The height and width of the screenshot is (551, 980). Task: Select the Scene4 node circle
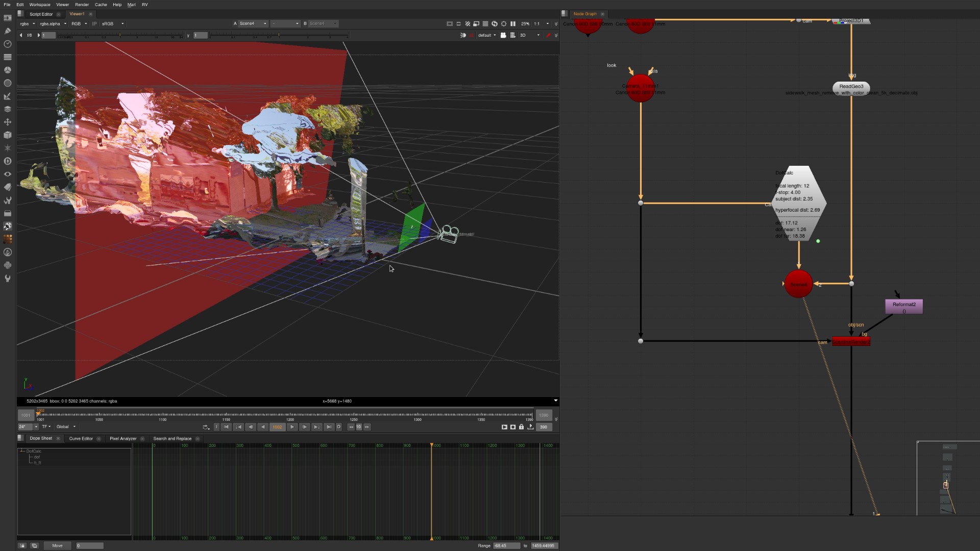click(798, 284)
